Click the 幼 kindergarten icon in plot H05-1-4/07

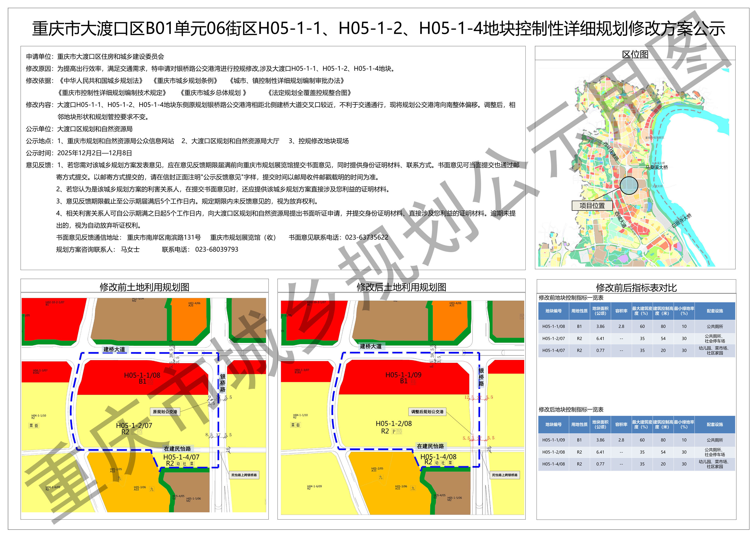click(x=178, y=463)
